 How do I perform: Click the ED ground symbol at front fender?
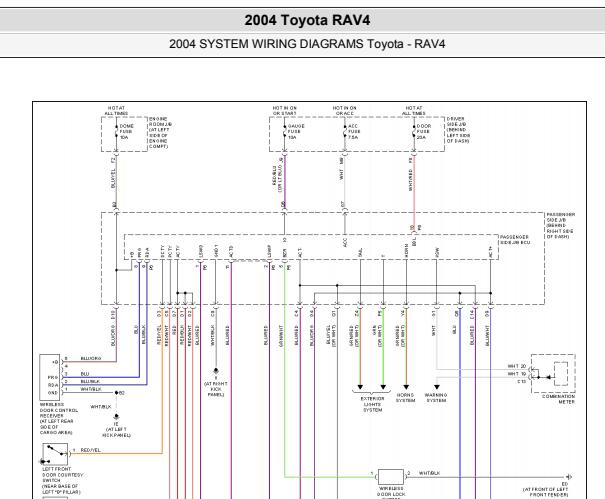(569, 477)
